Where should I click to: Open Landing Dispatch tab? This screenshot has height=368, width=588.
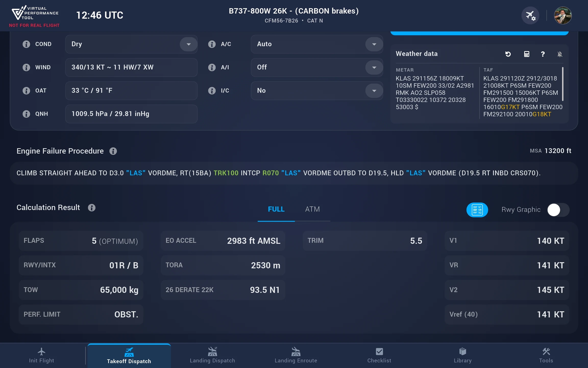[212, 355]
